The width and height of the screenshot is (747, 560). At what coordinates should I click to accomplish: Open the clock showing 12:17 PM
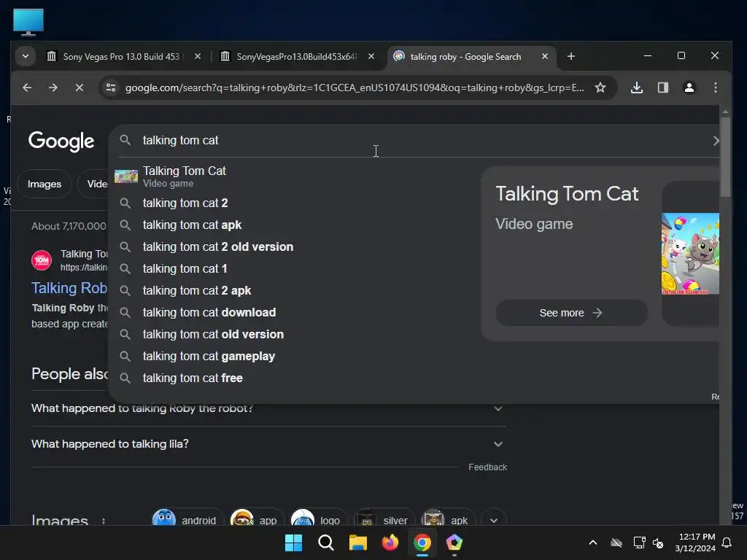pyautogui.click(x=695, y=542)
